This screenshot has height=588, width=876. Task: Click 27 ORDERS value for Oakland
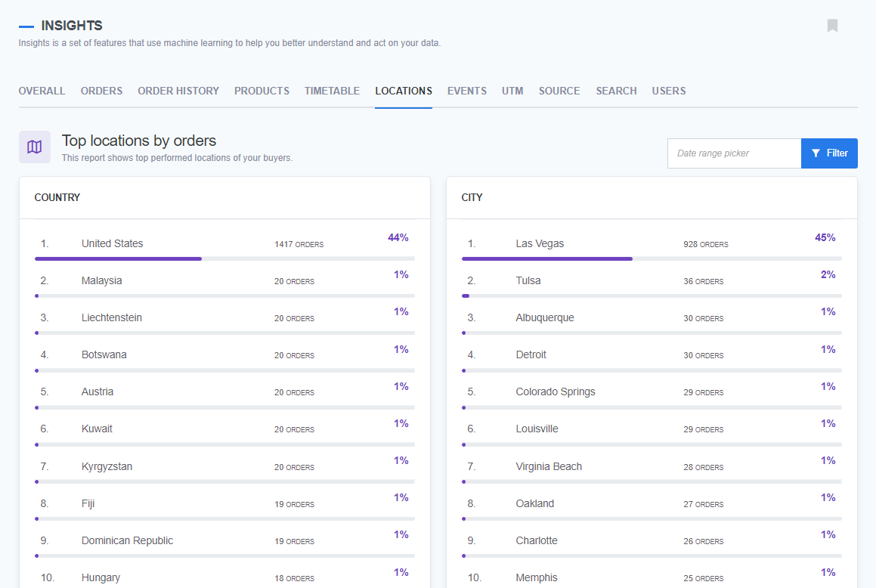tap(704, 504)
